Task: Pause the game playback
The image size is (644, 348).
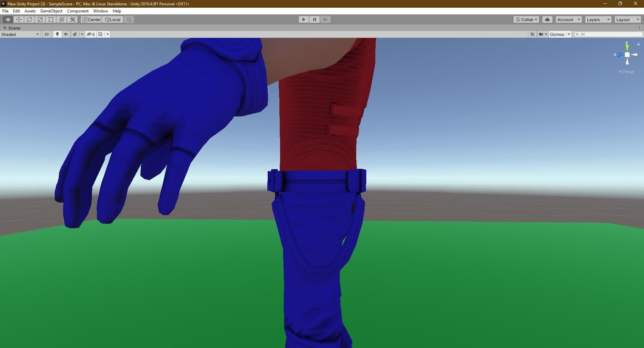Action: (314, 19)
